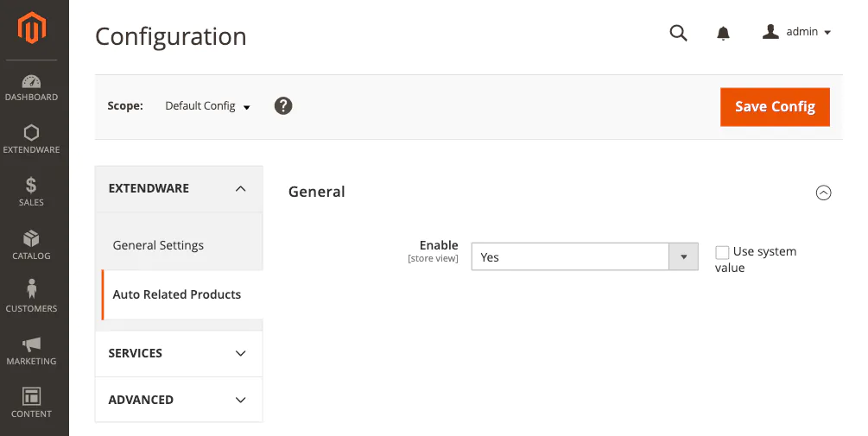Click the search magnifier icon

pyautogui.click(x=678, y=33)
